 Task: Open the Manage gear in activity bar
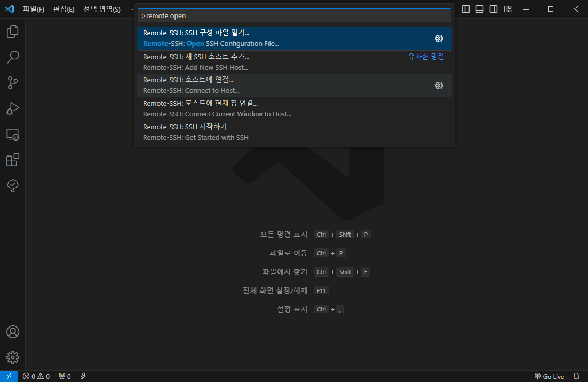tap(13, 357)
